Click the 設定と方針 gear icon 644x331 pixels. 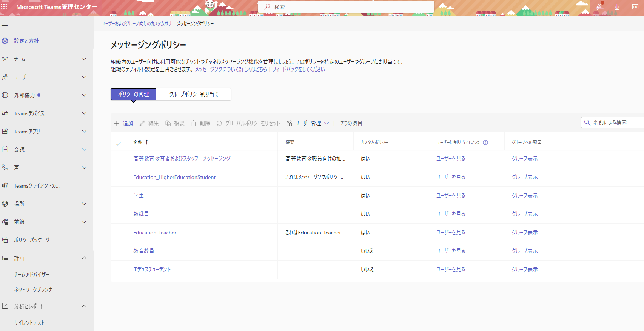5,41
